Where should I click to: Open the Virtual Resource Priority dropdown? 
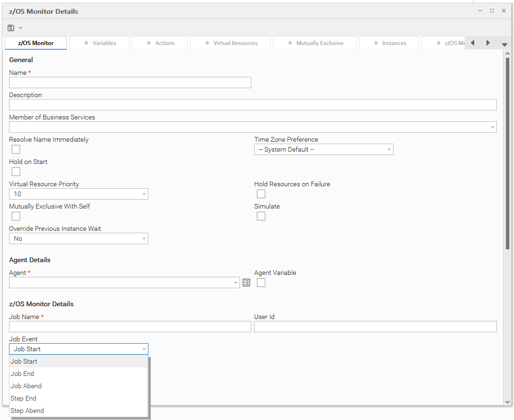tap(79, 194)
